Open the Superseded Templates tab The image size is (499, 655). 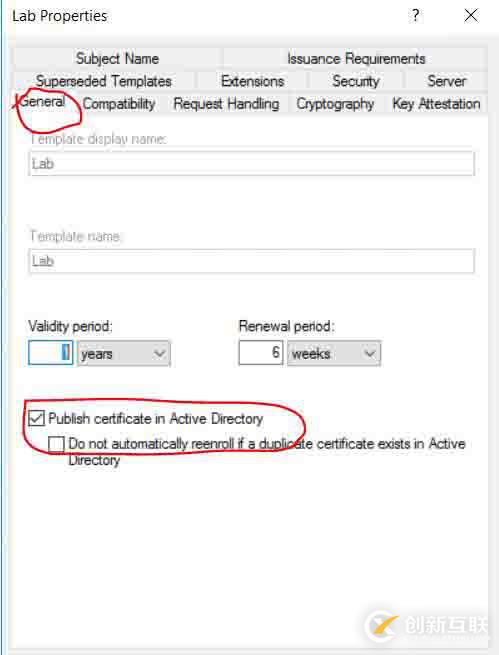click(104, 81)
